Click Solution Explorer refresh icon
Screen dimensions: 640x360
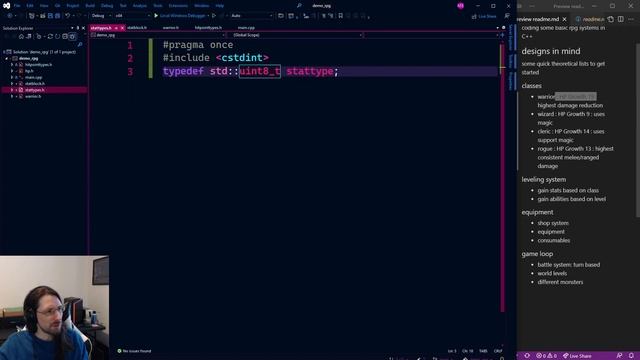(57, 36)
